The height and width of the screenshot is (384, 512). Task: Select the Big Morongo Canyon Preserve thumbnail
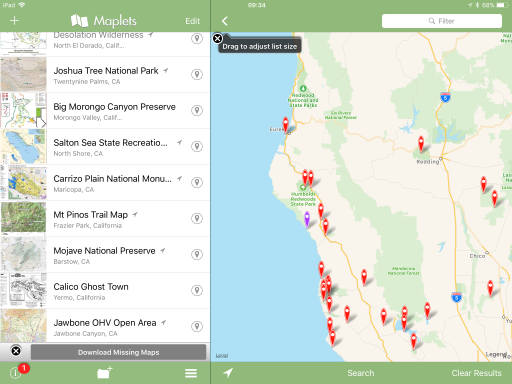(23, 110)
